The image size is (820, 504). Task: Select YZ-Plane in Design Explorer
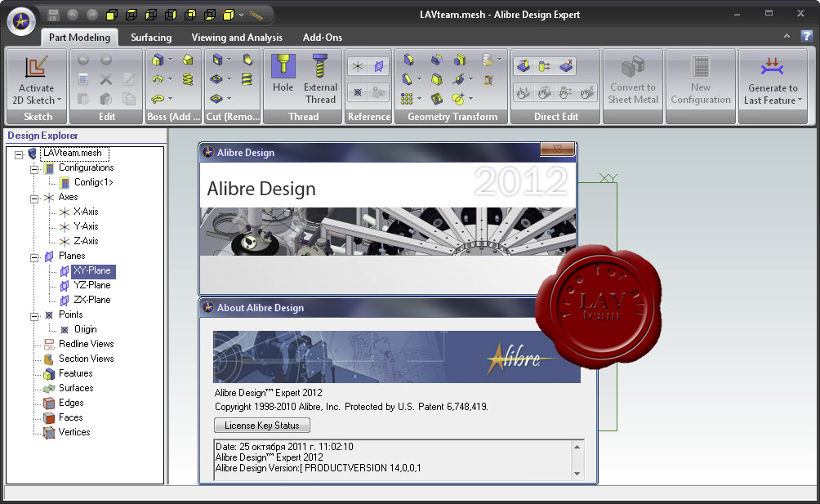(x=92, y=285)
